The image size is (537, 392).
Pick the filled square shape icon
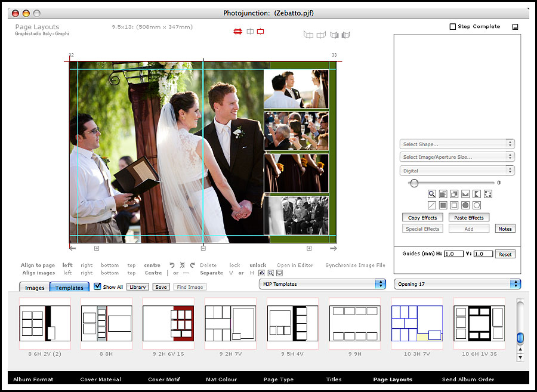click(x=443, y=205)
